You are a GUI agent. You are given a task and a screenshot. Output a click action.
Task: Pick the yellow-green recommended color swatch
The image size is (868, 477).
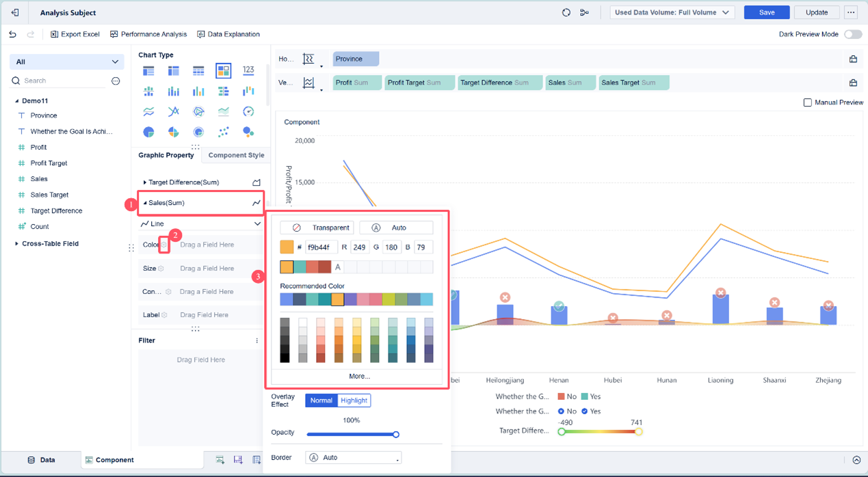[x=389, y=299]
